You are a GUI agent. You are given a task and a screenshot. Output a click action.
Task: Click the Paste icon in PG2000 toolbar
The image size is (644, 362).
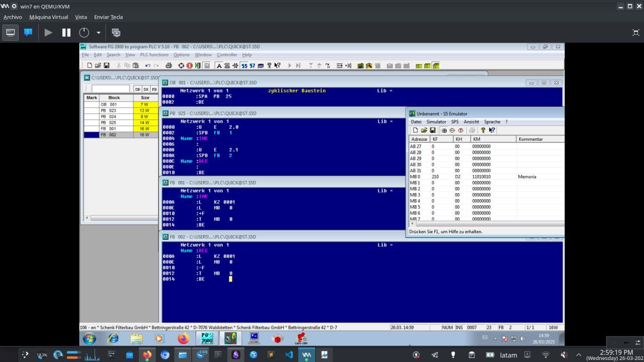tap(135, 65)
